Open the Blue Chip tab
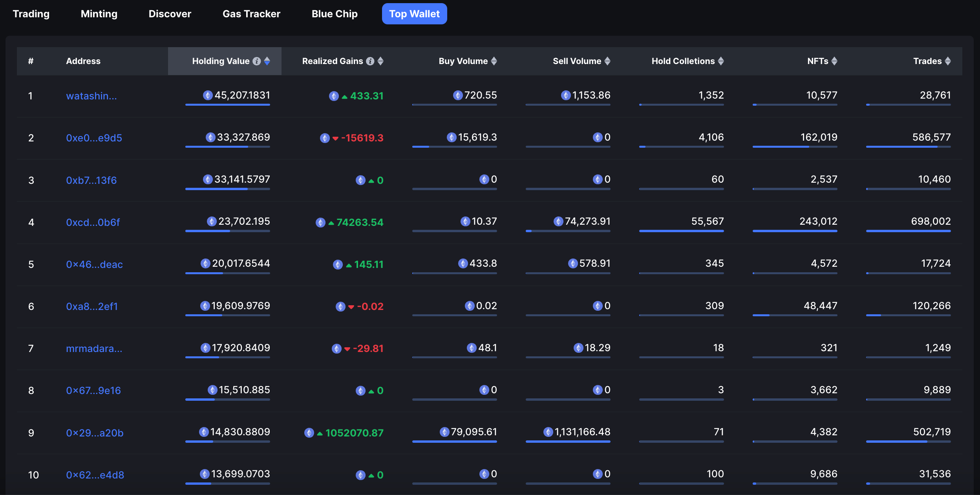The width and height of the screenshot is (980, 495). pos(335,14)
